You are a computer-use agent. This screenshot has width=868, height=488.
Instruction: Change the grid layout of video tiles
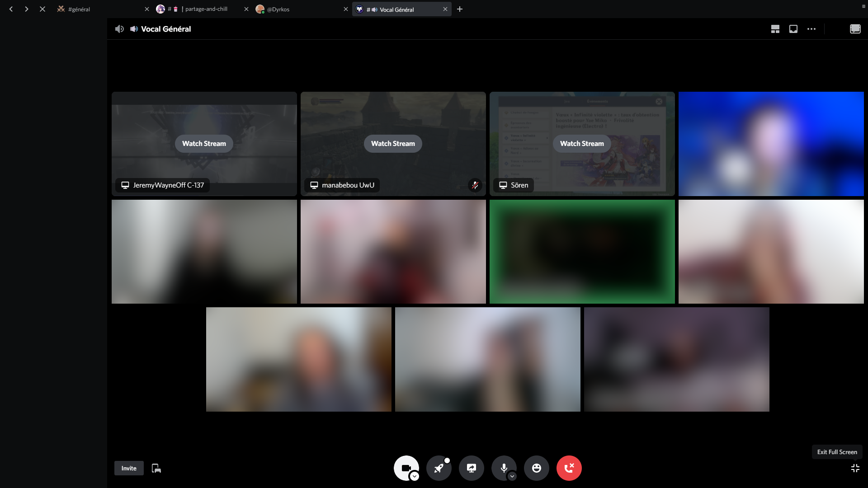774,28
